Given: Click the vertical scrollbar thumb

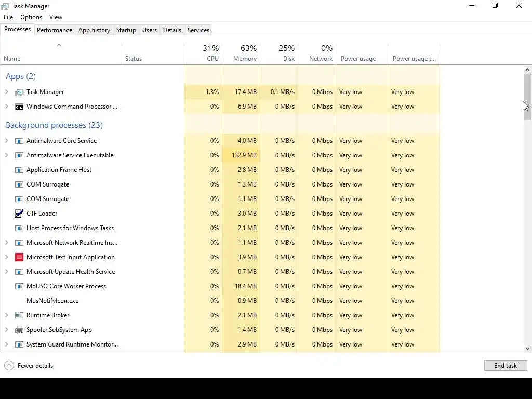Looking at the screenshot, I should click(527, 97).
